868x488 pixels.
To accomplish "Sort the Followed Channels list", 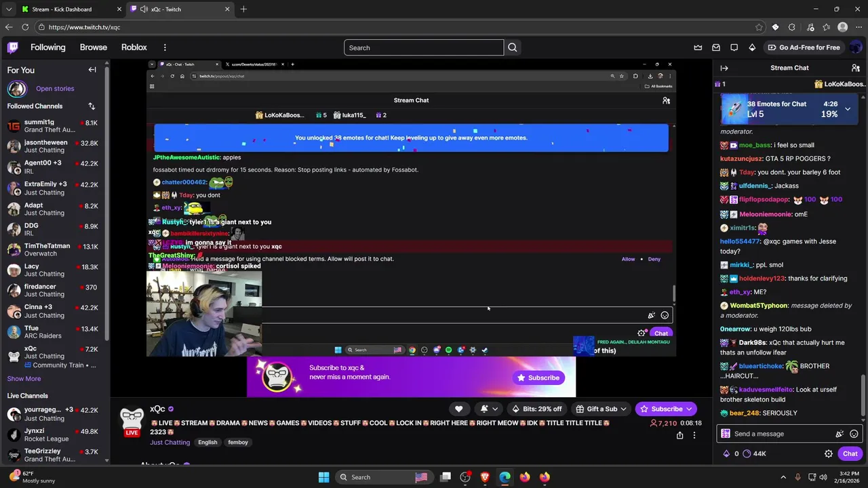I will tap(92, 106).
